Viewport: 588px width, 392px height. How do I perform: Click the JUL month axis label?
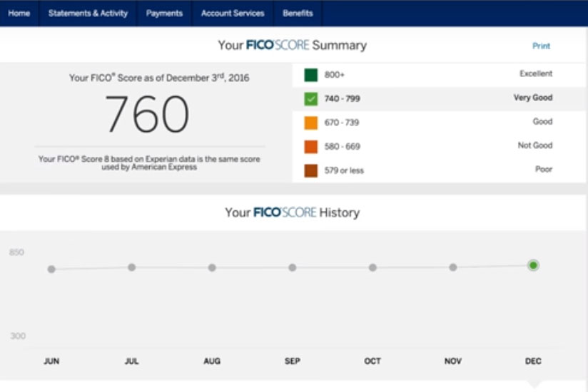(131, 361)
